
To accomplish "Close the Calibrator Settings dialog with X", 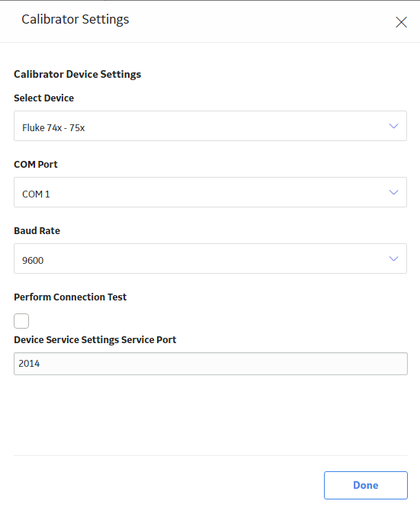I will pos(401,22).
